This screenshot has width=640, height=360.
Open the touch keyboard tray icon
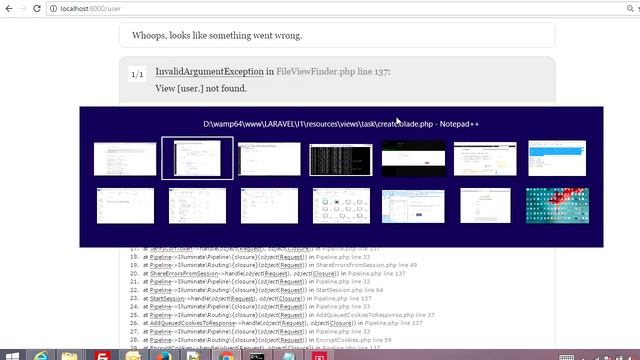566,357
